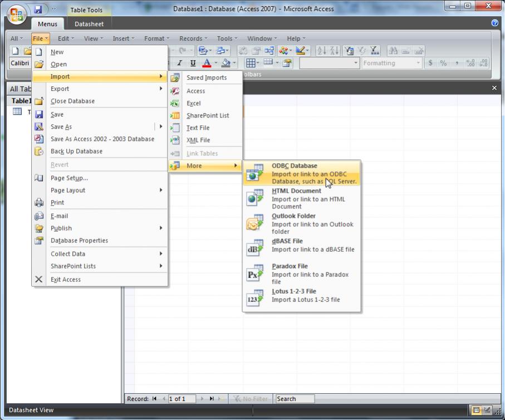Open the Tools menu
The image size is (505, 420).
click(227, 38)
